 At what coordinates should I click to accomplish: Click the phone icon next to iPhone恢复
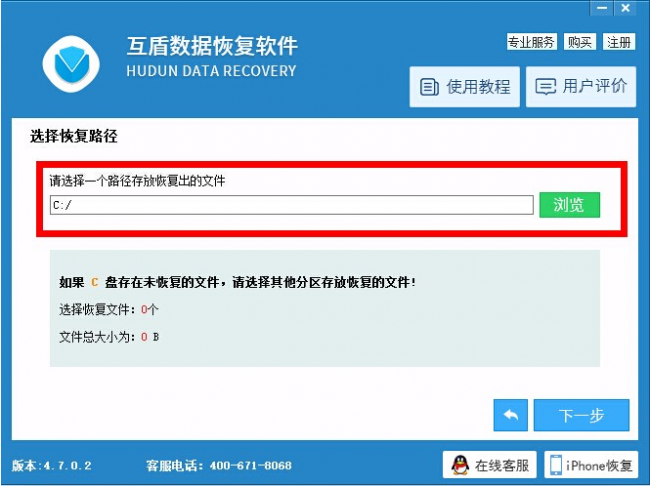[x=556, y=465]
